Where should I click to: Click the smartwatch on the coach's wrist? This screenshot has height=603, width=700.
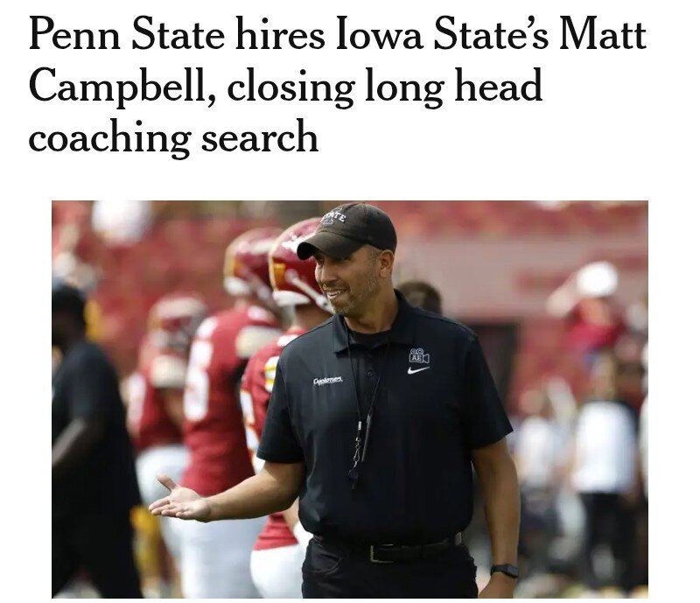pos(505,571)
